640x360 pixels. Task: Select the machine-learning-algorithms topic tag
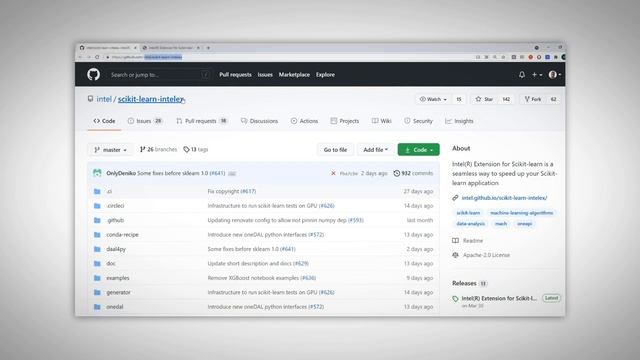[x=521, y=213]
